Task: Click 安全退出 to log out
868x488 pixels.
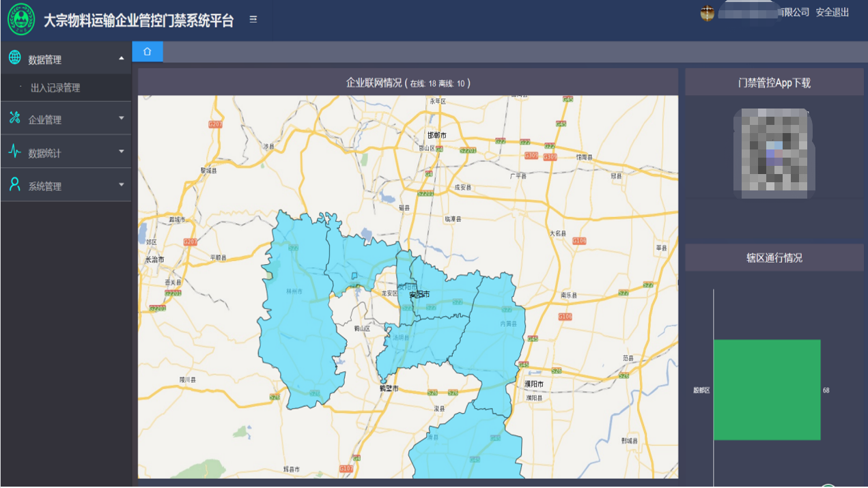Action: (832, 12)
